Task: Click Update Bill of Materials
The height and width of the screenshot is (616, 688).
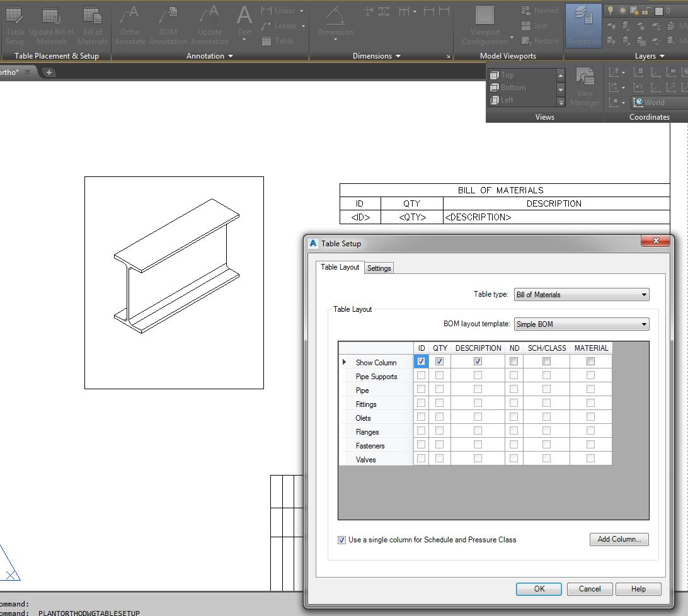Action: coord(51,25)
